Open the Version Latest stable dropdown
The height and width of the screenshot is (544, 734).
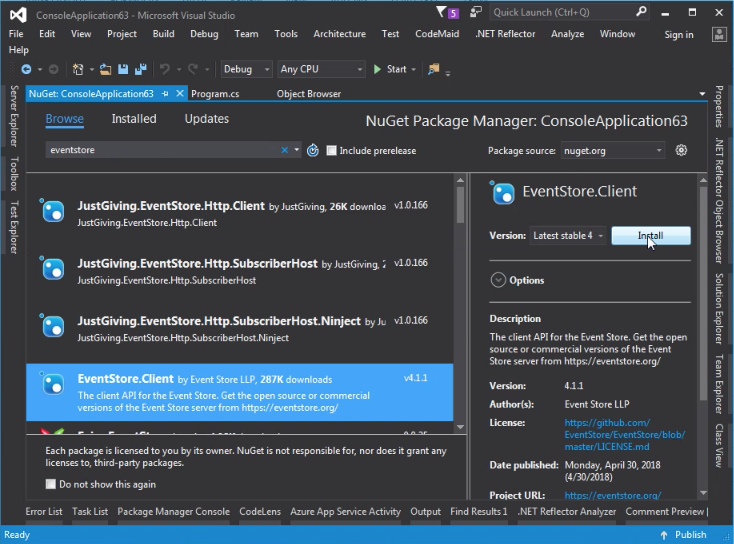pyautogui.click(x=568, y=235)
